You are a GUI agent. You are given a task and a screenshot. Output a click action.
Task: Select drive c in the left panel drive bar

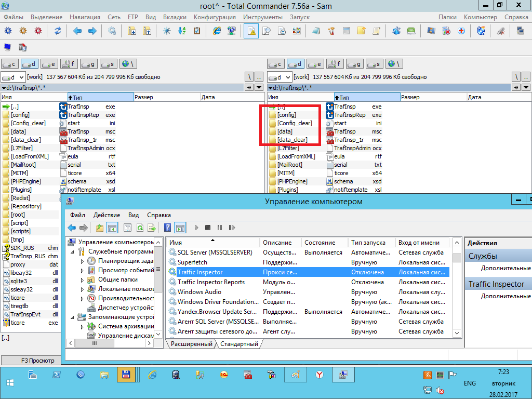pyautogui.click(x=10, y=64)
